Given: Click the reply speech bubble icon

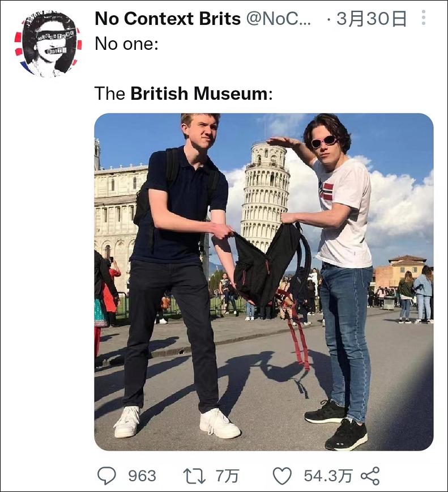Looking at the screenshot, I should (x=106, y=475).
